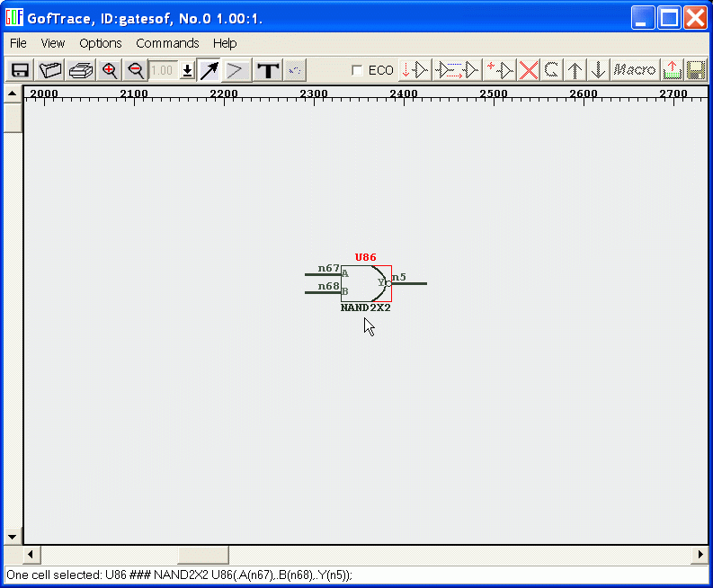Select the gray triangle tool
This screenshot has height=588, width=713.
coord(236,70)
